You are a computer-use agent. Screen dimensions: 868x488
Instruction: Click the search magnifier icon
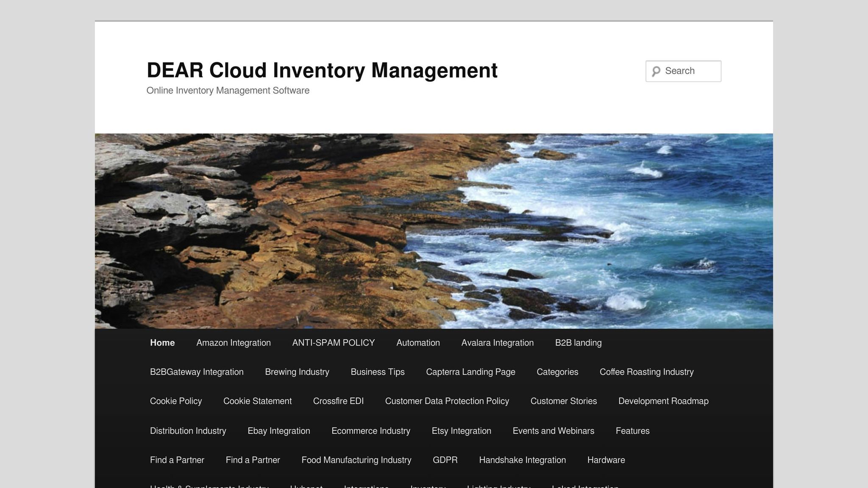tap(656, 71)
